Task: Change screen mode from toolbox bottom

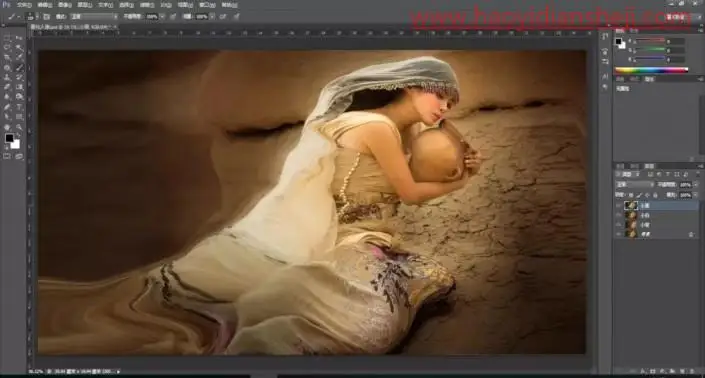Action: pos(19,156)
